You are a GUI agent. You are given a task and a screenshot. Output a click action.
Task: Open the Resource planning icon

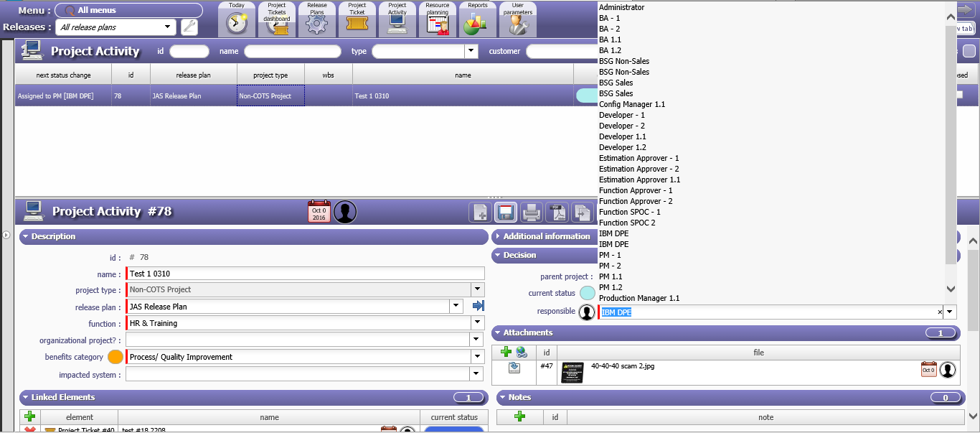(438, 19)
